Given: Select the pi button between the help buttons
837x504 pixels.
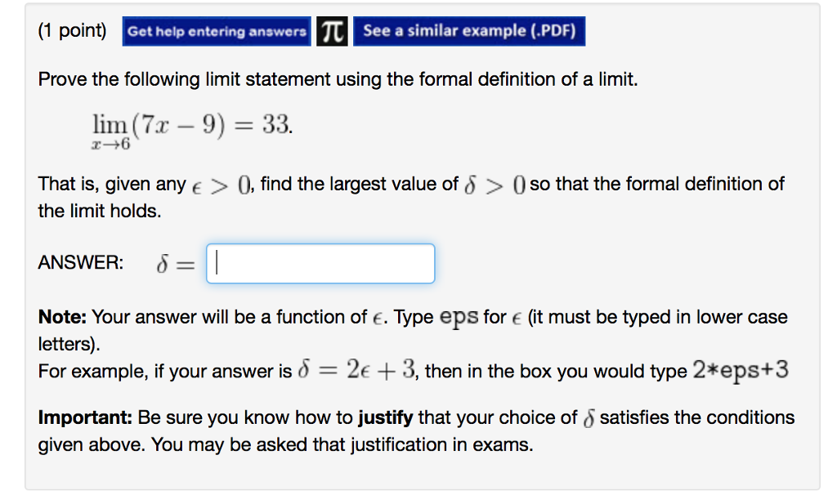Looking at the screenshot, I should 331,30.
